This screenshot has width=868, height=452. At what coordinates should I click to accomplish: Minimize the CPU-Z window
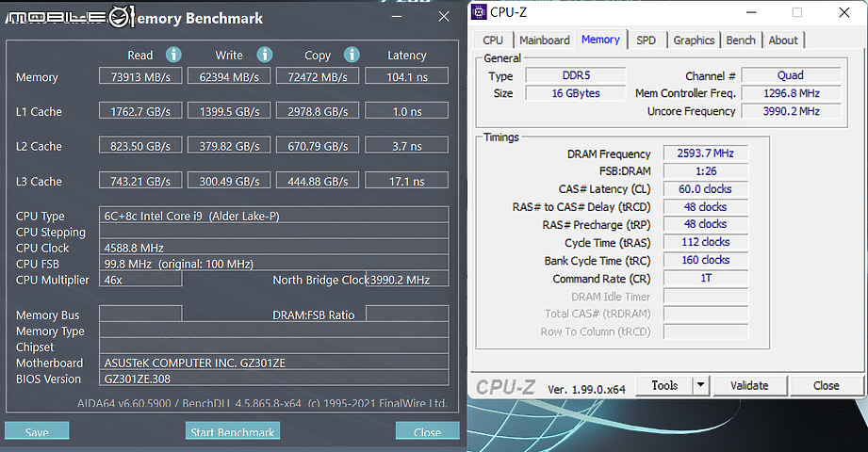coord(751,12)
